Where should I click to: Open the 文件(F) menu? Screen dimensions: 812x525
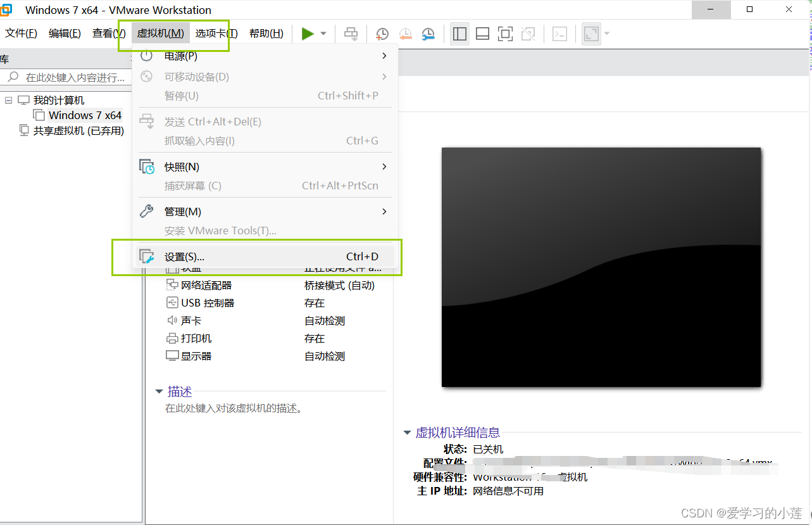pos(22,34)
